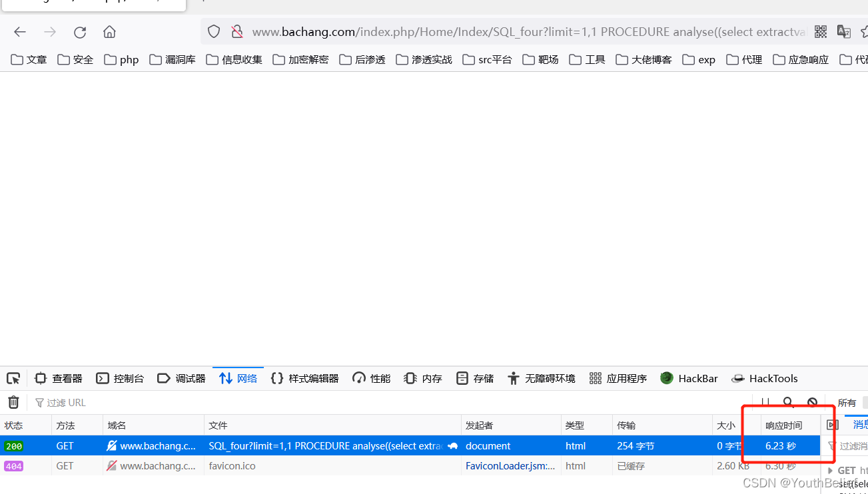
Task: Open the exp bookmarks folder
Action: (x=699, y=59)
